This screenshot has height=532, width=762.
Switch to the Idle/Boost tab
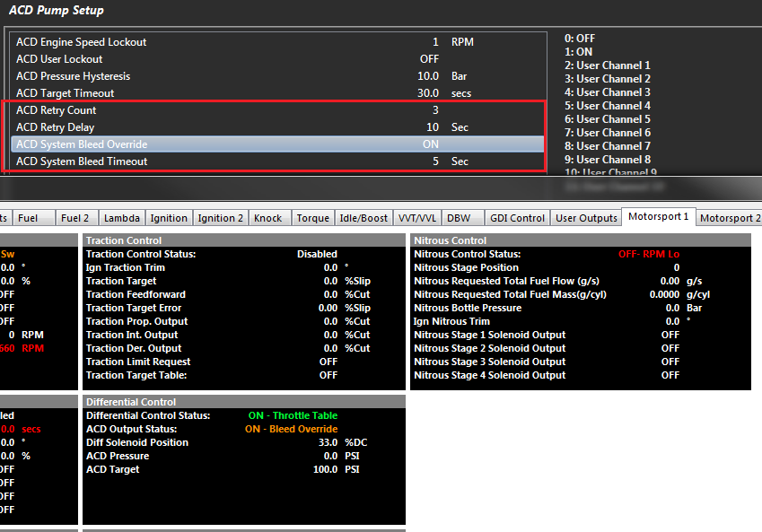(363, 217)
